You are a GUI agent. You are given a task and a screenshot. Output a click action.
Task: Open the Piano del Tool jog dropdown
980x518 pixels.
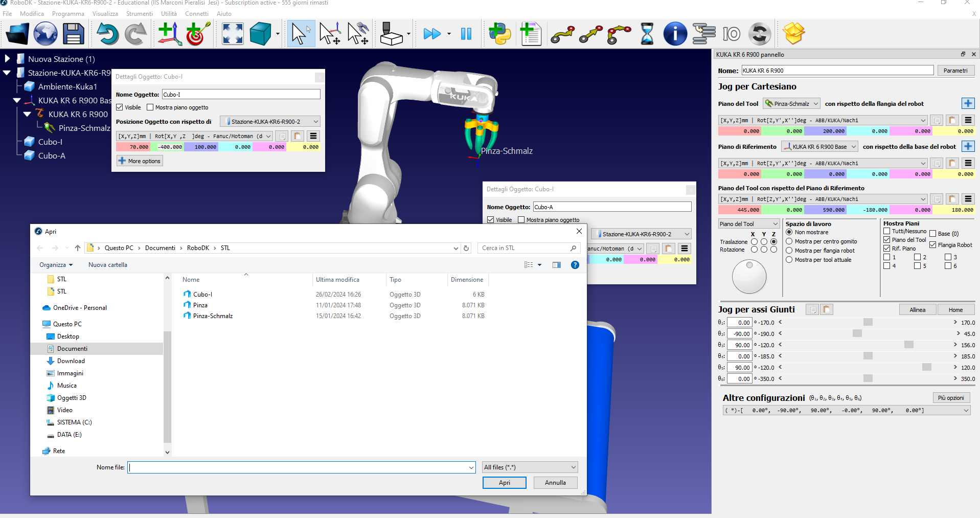point(748,224)
